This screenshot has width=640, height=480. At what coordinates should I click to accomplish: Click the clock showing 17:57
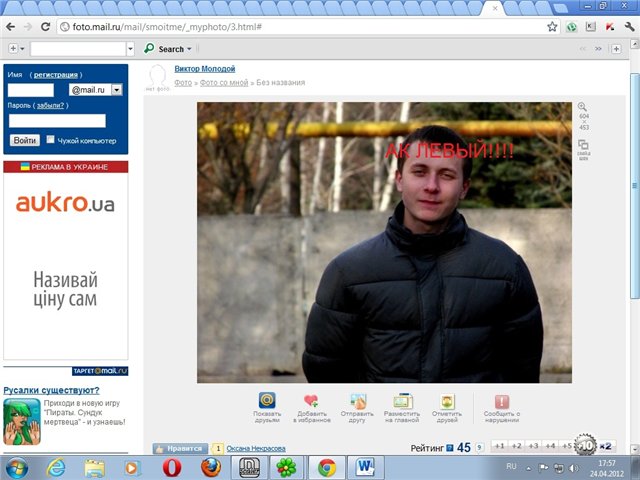coord(607,464)
